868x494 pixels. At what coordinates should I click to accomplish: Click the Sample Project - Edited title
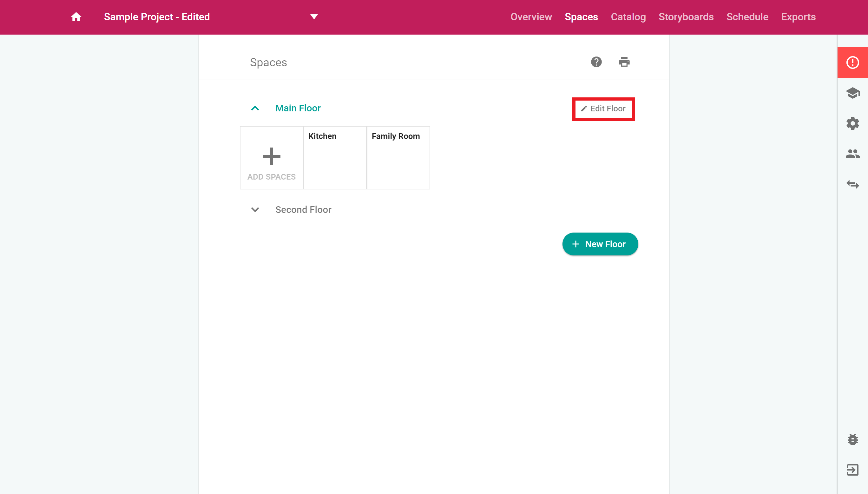(x=157, y=17)
